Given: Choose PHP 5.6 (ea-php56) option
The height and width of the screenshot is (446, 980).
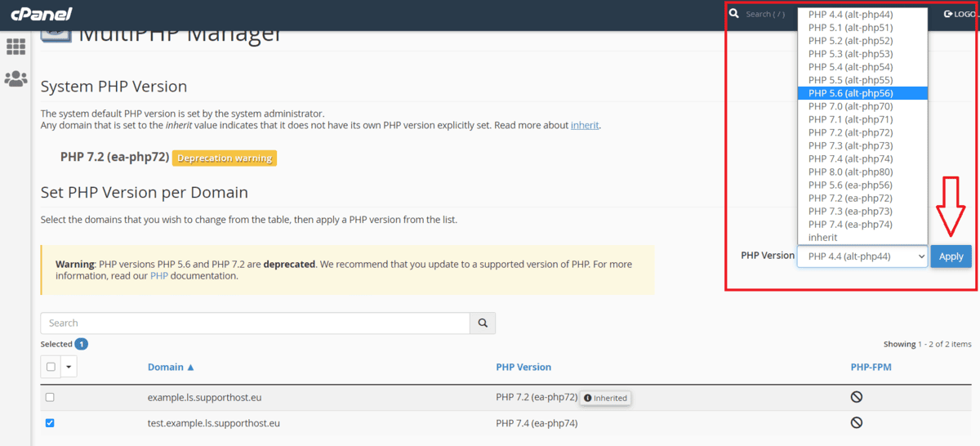Looking at the screenshot, I should pos(862,185).
